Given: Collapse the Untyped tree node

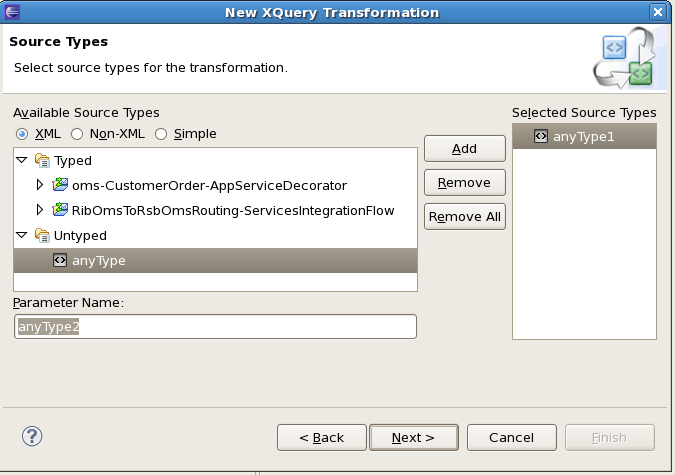Looking at the screenshot, I should 22,235.
